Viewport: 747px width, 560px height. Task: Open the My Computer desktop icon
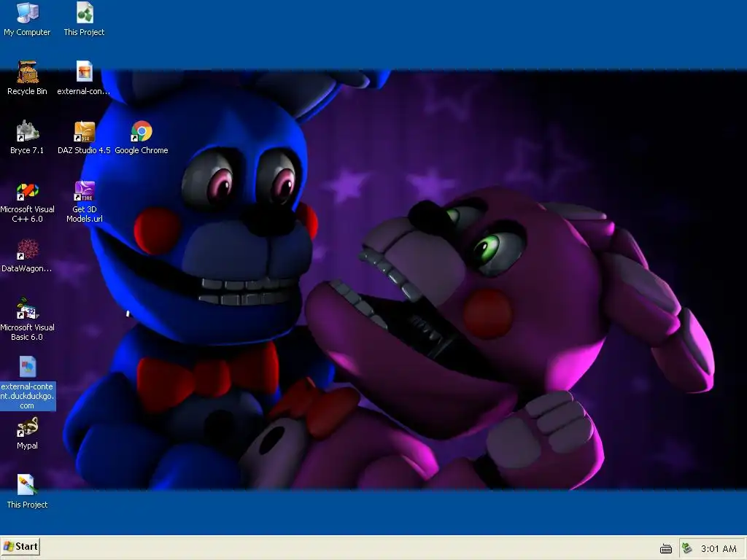pyautogui.click(x=27, y=19)
